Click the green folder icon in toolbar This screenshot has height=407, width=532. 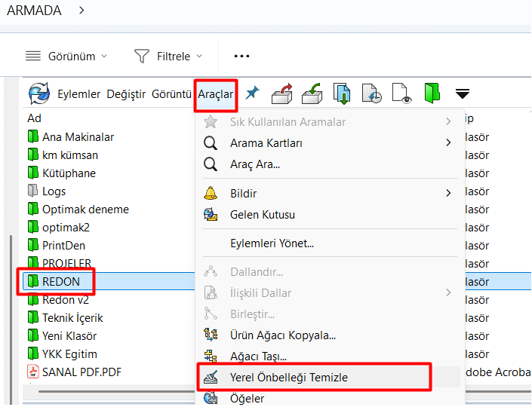click(432, 93)
